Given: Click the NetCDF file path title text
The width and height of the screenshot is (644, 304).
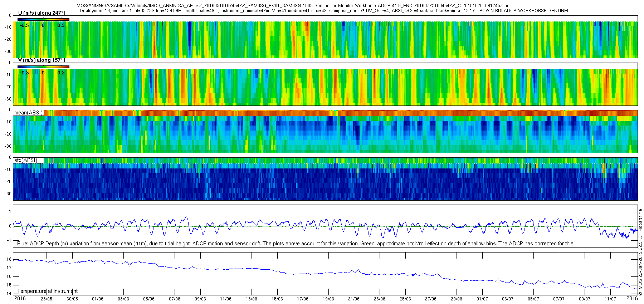Looking at the screenshot, I should [x=292, y=6].
